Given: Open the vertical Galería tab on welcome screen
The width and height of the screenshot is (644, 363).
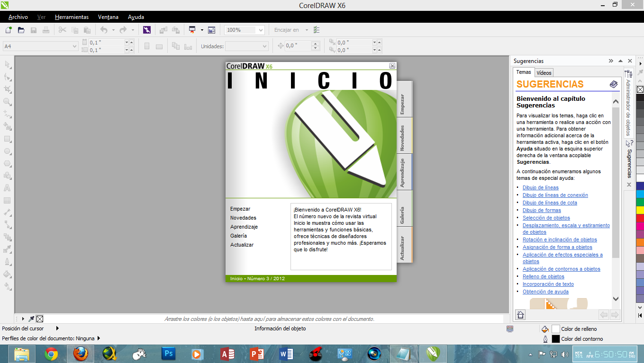Looking at the screenshot, I should click(x=405, y=209).
